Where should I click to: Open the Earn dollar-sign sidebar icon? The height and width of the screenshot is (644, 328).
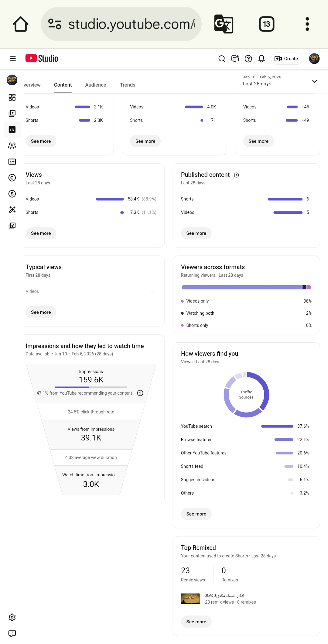click(12, 194)
